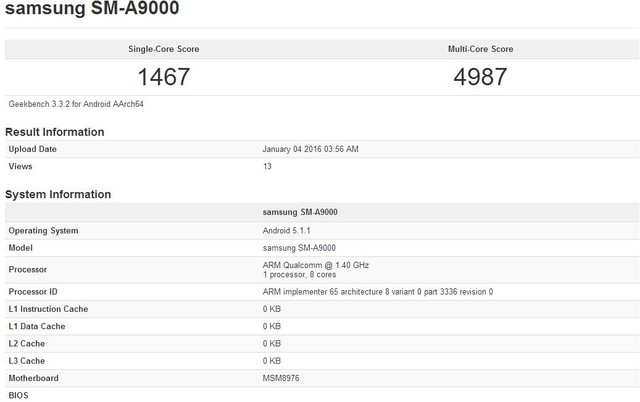Screen dimensions: 640x402
Task: Click the Views row label
Action: click(21, 166)
